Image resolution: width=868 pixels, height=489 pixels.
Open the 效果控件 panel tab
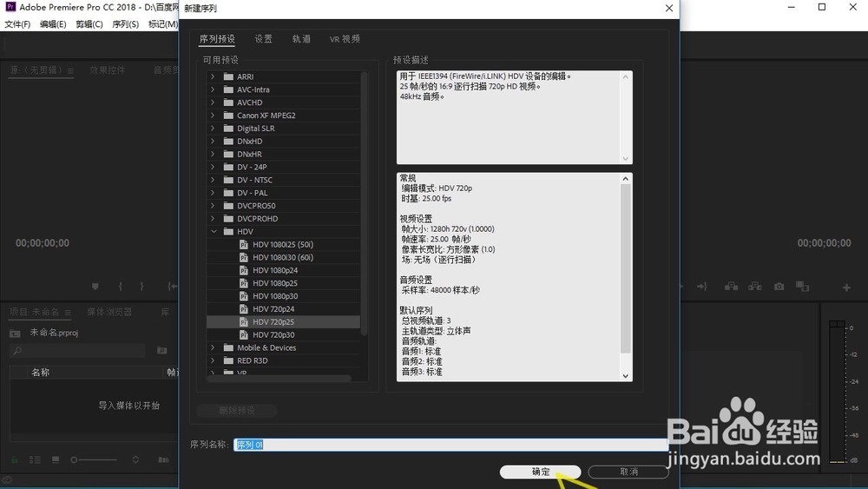pos(108,70)
